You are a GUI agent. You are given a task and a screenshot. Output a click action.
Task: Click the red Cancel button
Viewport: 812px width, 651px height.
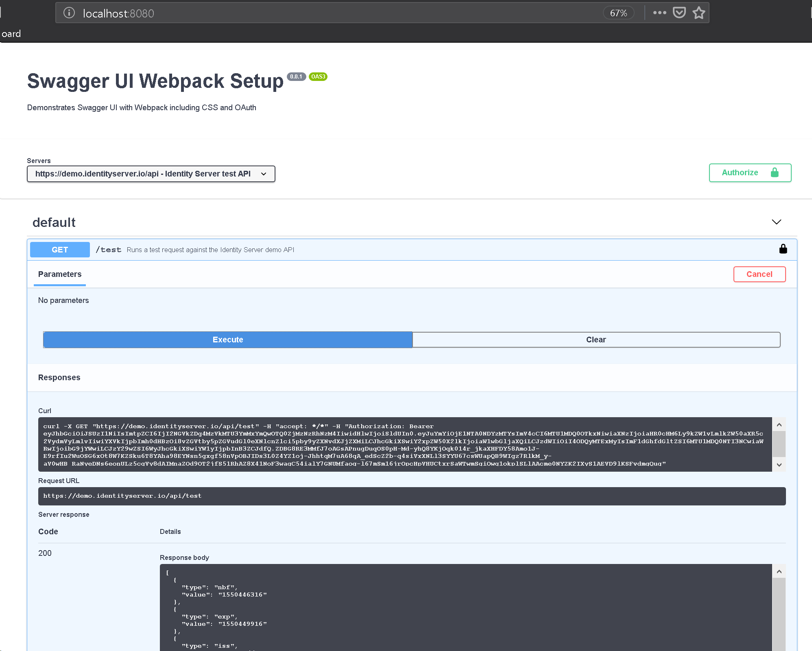click(759, 274)
